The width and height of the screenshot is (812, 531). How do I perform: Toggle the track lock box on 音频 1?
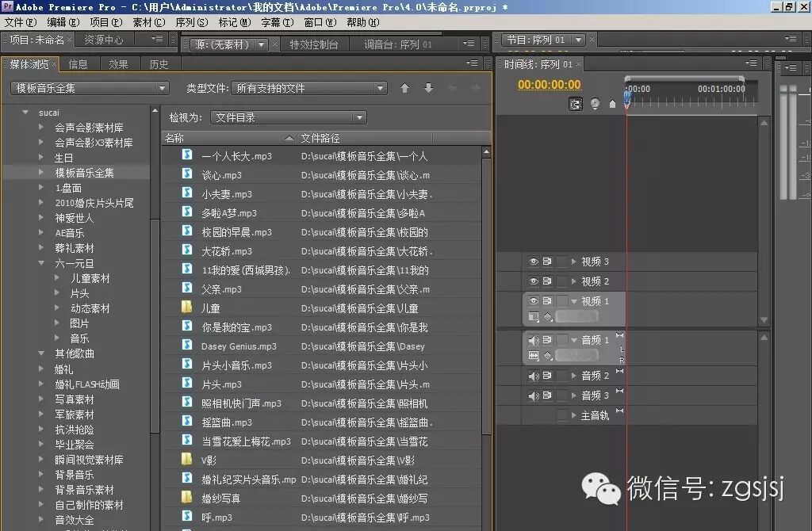(x=561, y=340)
